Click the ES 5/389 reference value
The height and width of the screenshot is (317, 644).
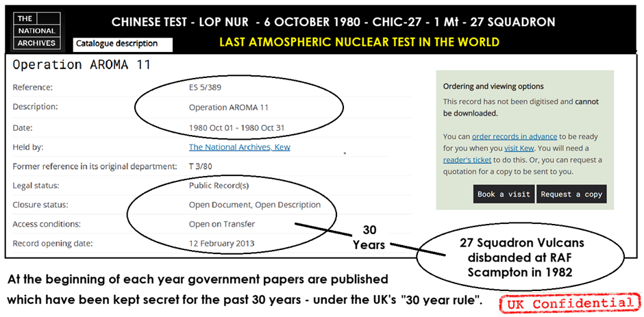coord(206,87)
